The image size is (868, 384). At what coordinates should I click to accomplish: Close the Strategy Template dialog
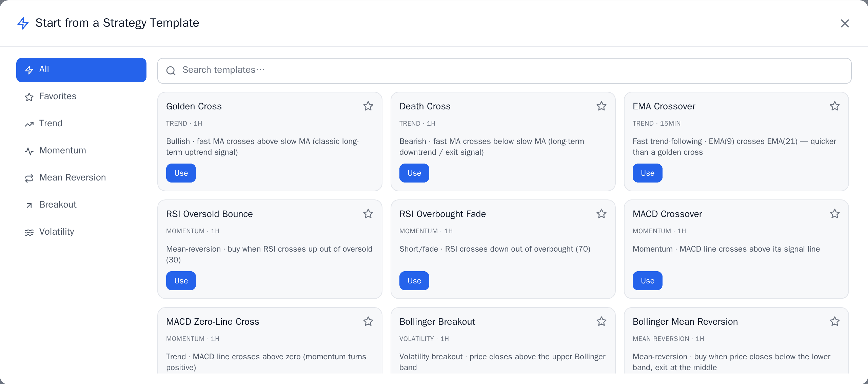tap(845, 23)
